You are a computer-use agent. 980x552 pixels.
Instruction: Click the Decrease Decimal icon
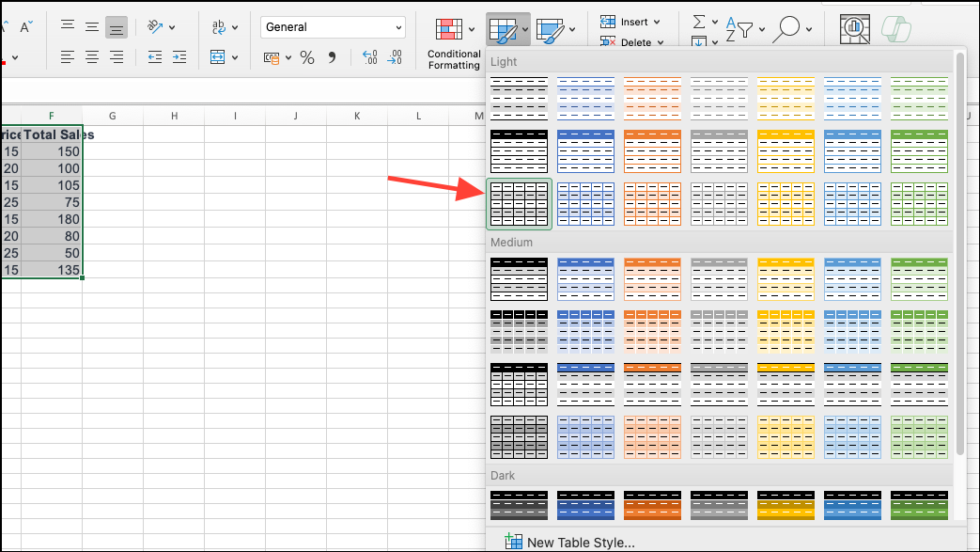396,57
